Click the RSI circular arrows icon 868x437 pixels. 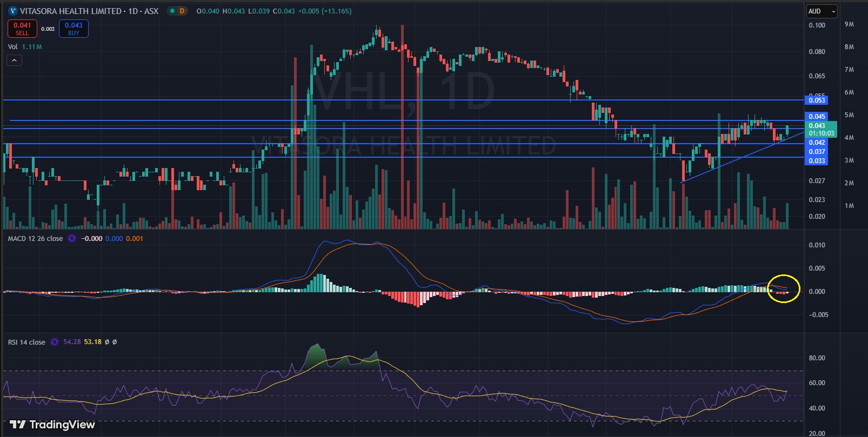click(54, 342)
